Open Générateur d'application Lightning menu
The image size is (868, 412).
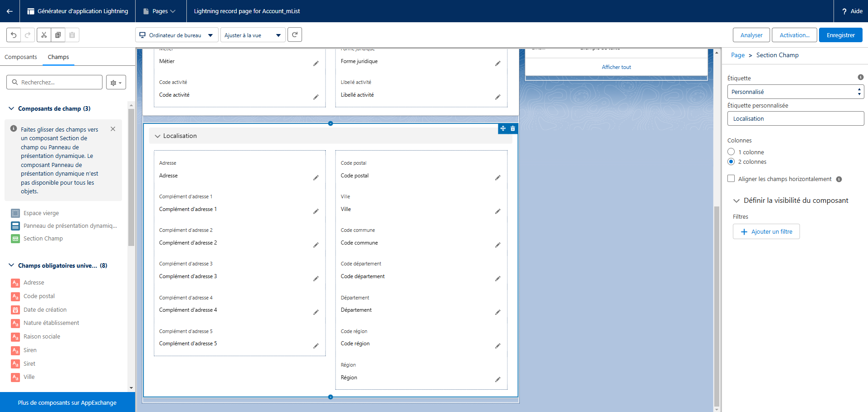coord(78,11)
